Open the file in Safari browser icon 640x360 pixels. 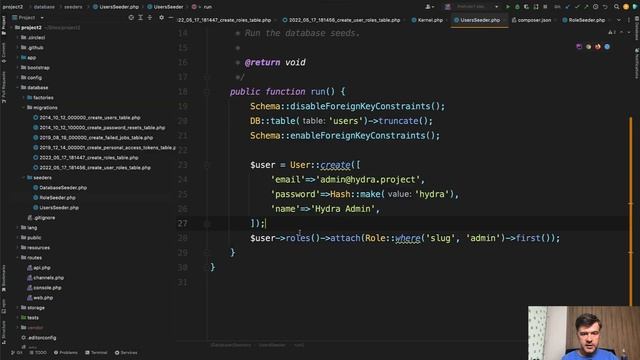click(607, 47)
